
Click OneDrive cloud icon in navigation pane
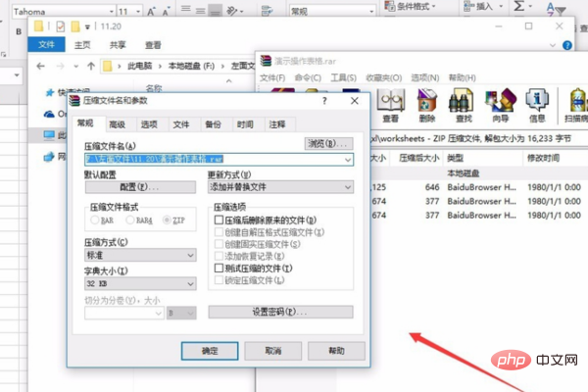[x=49, y=114]
